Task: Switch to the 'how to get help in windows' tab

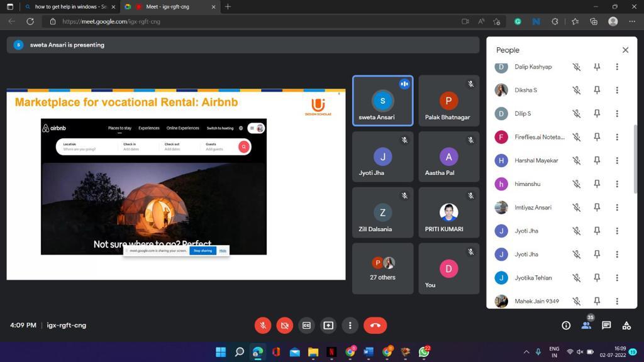Action: pyautogui.click(x=70, y=7)
